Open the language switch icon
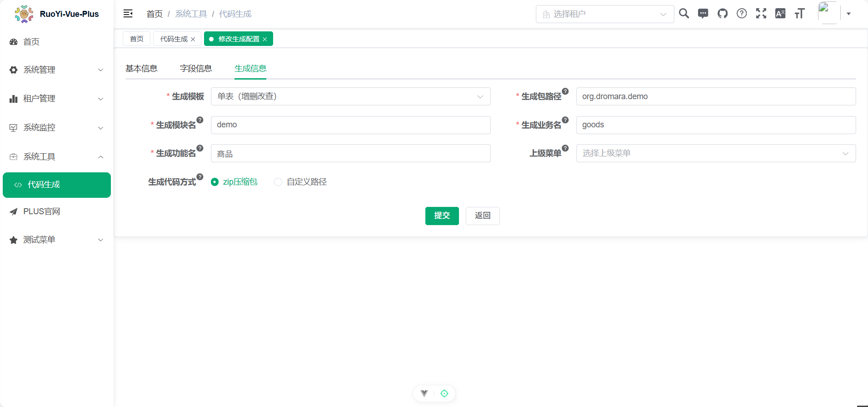 point(780,14)
